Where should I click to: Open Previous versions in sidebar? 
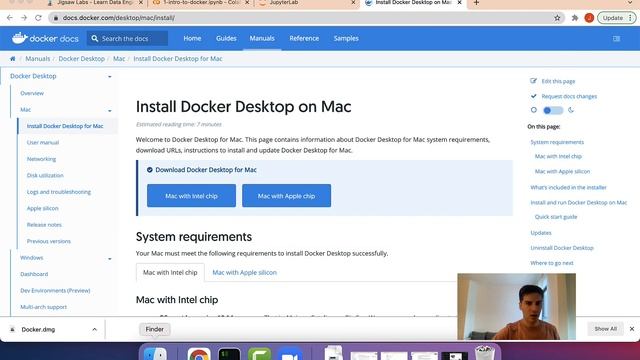pyautogui.click(x=49, y=241)
